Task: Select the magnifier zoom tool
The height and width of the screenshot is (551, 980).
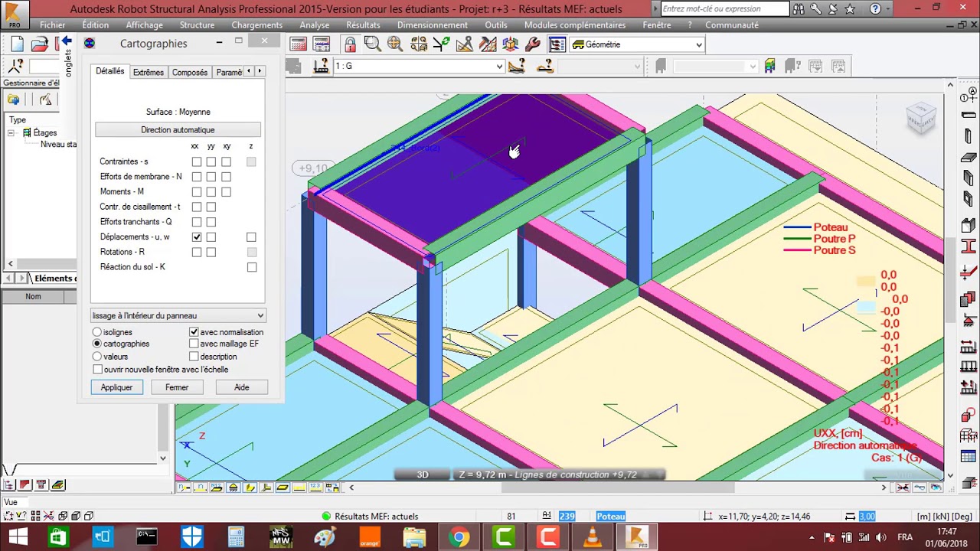Action: 372,44
